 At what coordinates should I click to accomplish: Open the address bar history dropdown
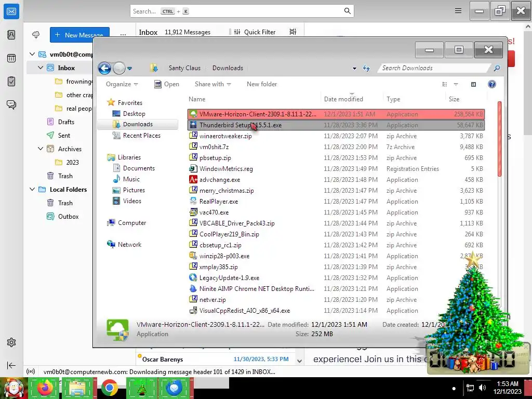tap(354, 68)
